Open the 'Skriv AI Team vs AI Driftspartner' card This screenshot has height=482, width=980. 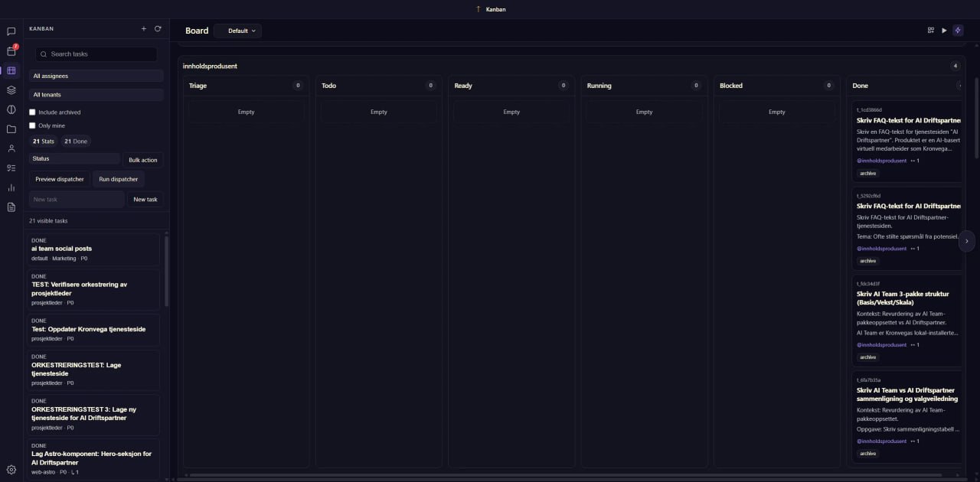(x=906, y=416)
